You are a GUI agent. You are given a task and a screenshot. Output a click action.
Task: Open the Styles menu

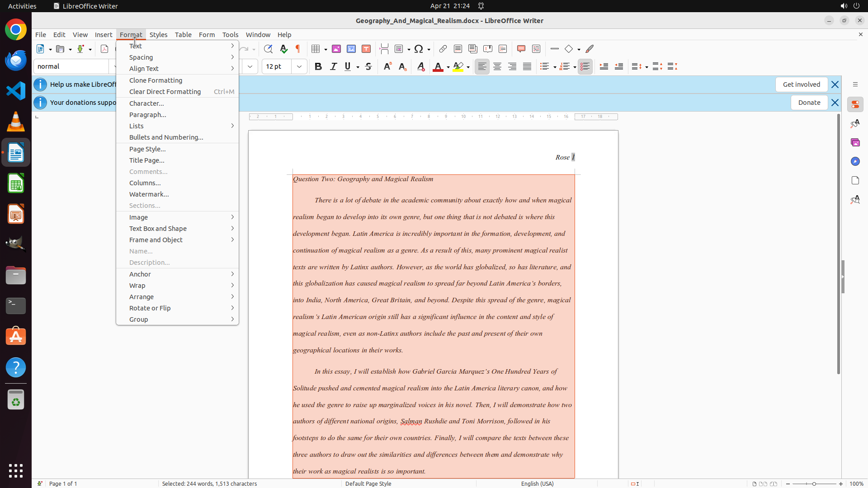pos(158,35)
